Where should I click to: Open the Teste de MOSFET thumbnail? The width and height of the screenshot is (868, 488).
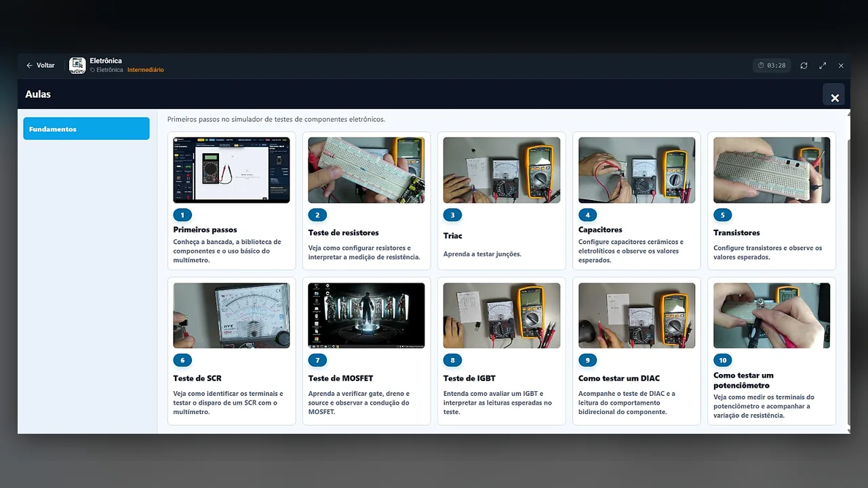[366, 316]
